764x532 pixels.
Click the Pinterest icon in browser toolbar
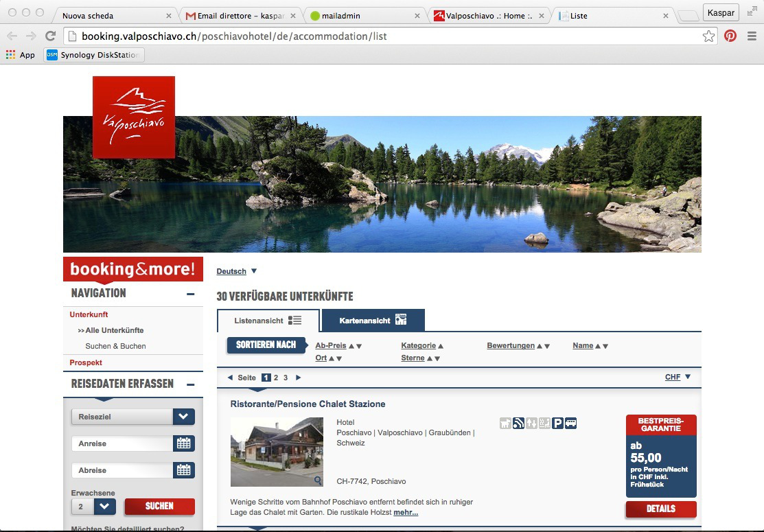(730, 36)
